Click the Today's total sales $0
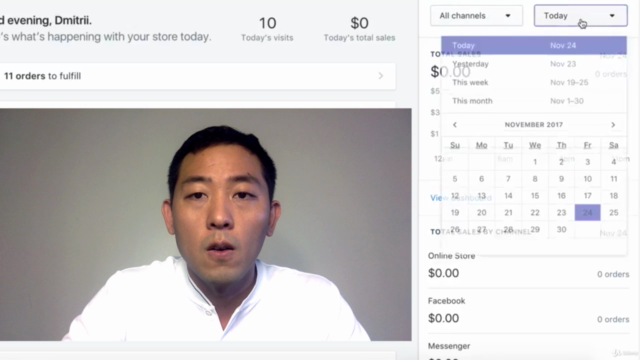 point(359,23)
